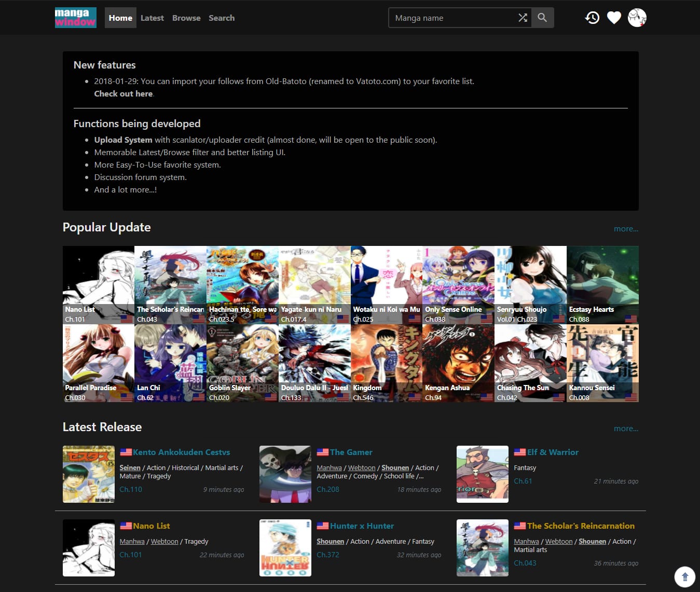
Task: Open Ecstasy Hearts cover
Action: (602, 285)
